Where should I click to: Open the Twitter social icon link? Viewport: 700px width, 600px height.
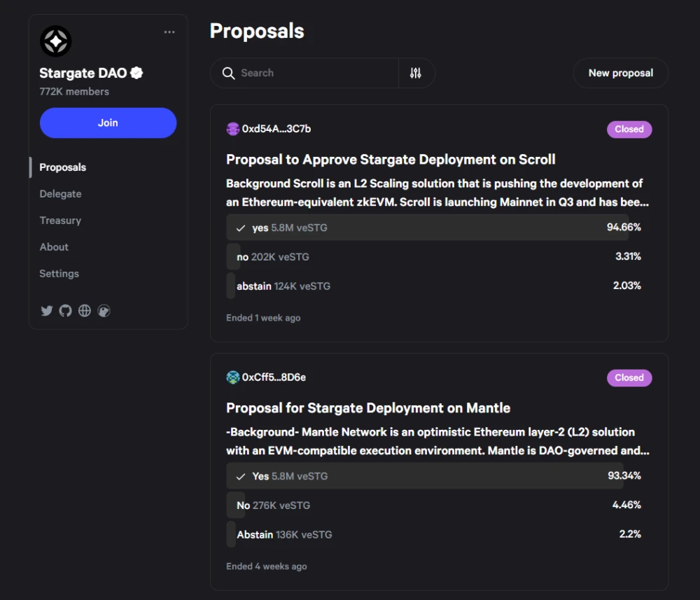[x=46, y=311]
